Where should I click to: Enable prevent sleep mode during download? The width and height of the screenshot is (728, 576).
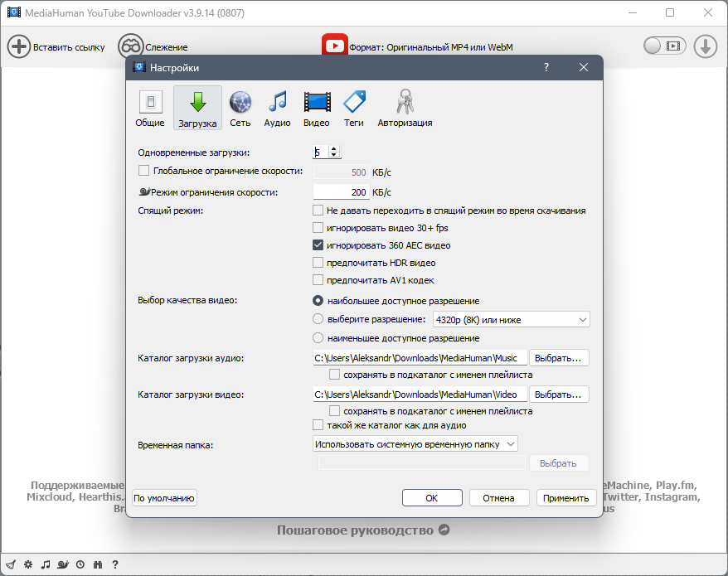pyautogui.click(x=318, y=211)
